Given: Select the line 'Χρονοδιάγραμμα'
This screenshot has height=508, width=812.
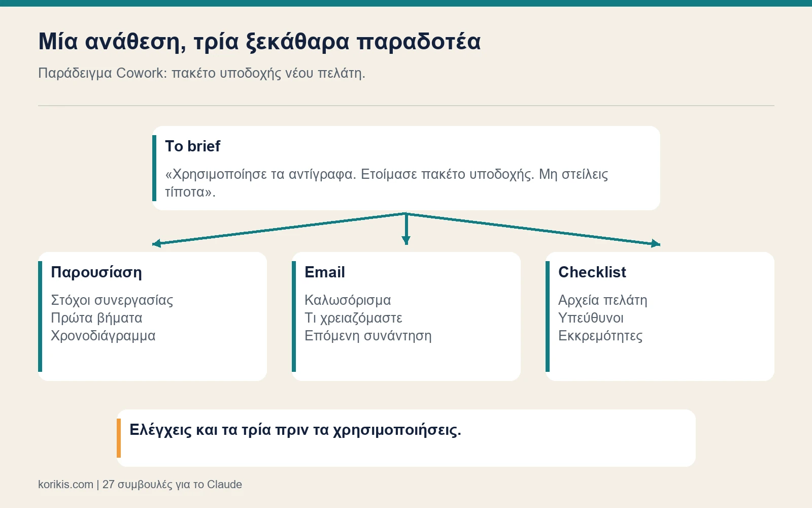Looking at the screenshot, I should pyautogui.click(x=103, y=336).
